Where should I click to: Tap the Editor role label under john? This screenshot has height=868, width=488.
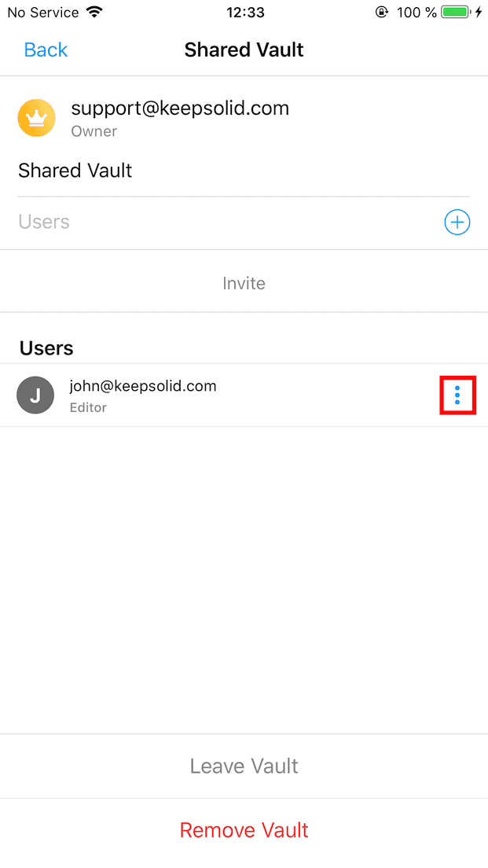click(x=88, y=407)
